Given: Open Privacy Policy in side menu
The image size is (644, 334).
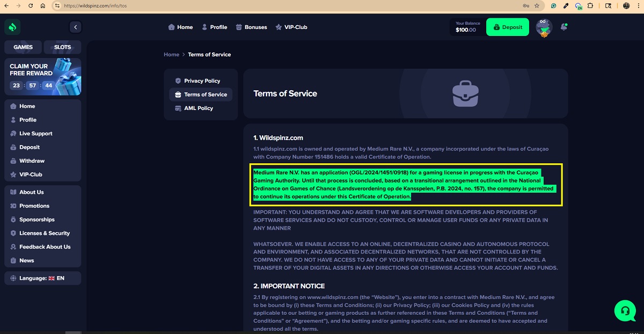Looking at the screenshot, I should point(201,81).
